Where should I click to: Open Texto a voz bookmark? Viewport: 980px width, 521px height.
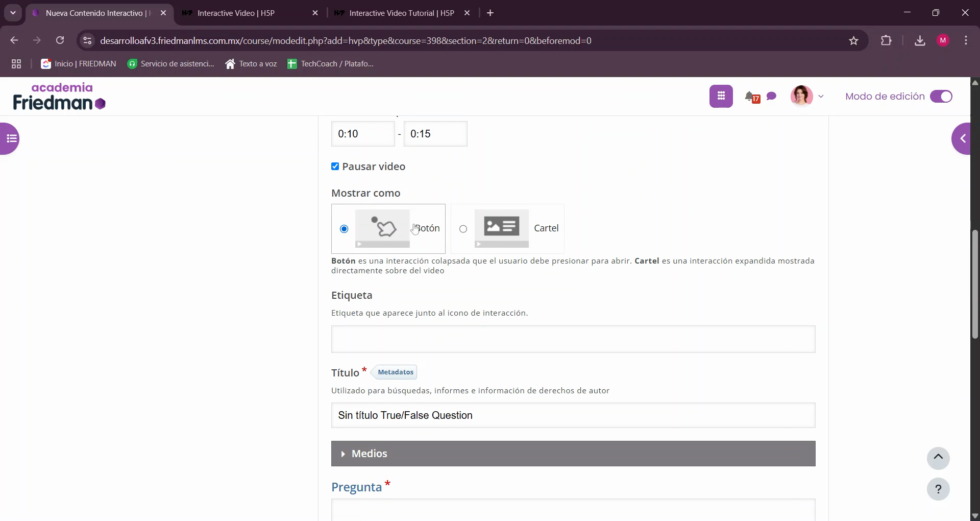(x=251, y=64)
